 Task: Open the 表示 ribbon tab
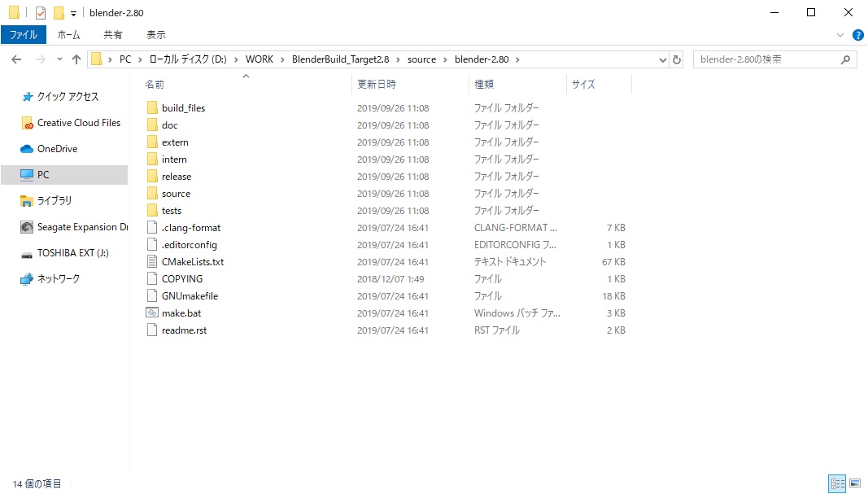155,35
